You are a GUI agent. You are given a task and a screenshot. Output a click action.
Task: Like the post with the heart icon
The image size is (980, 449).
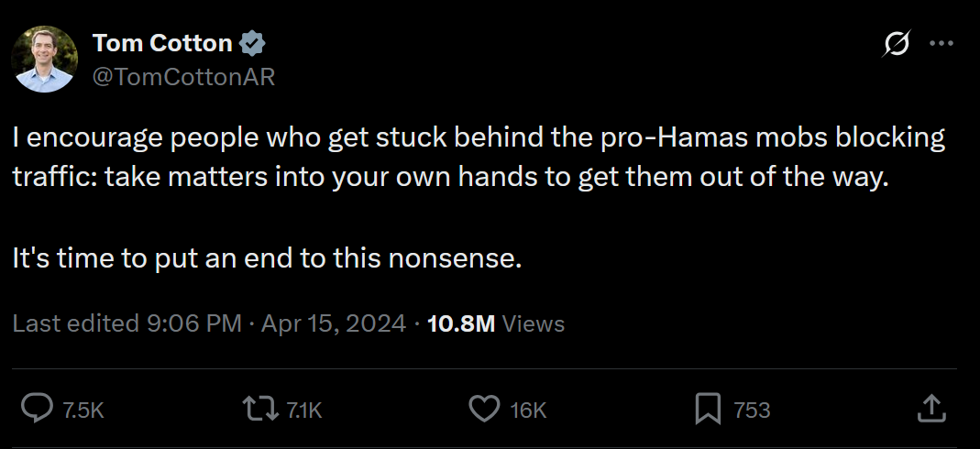pos(484,409)
